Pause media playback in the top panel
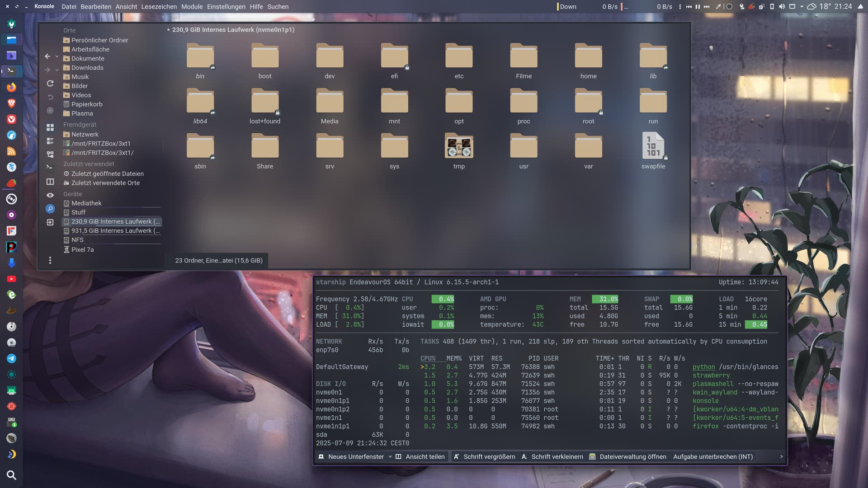Image resolution: width=868 pixels, height=488 pixels. [x=698, y=7]
